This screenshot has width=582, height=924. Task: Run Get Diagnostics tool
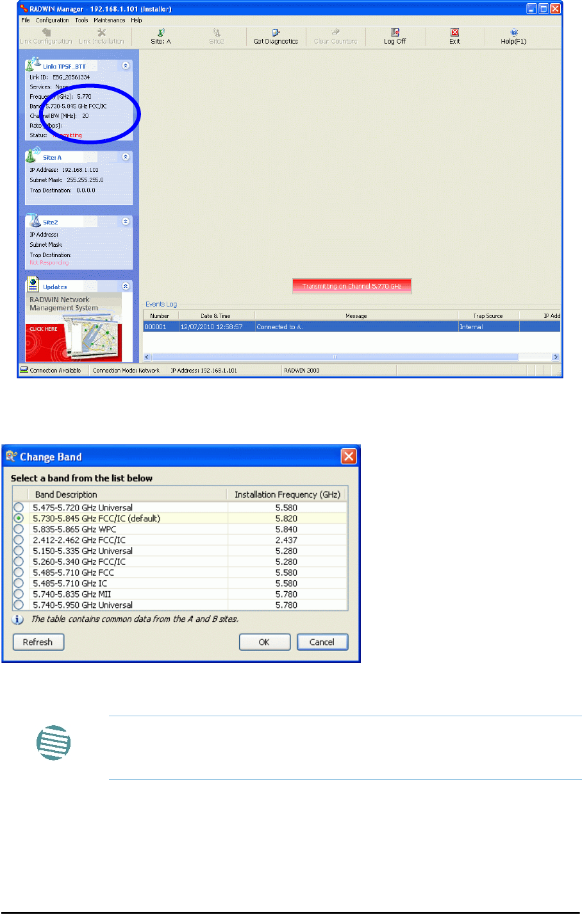click(276, 37)
